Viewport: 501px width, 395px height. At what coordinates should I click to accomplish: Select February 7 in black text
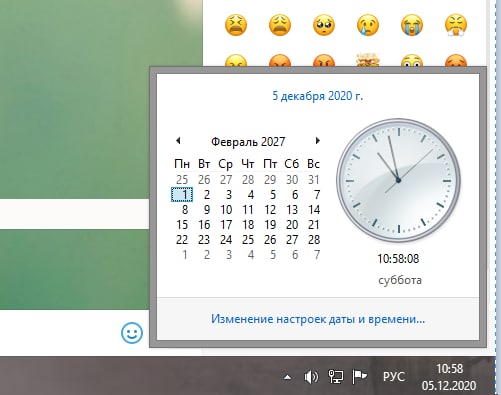coord(317,195)
